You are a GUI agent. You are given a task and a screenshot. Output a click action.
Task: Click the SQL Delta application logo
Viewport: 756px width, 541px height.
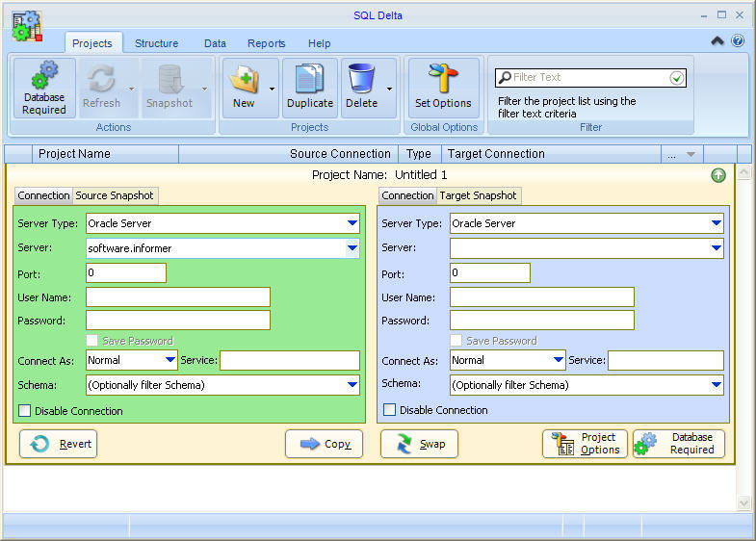27,26
